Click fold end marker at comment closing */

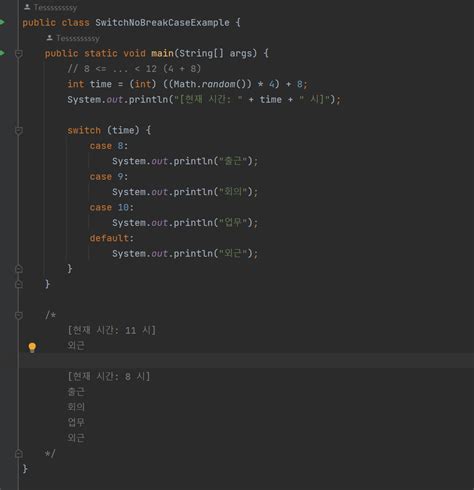click(19, 453)
